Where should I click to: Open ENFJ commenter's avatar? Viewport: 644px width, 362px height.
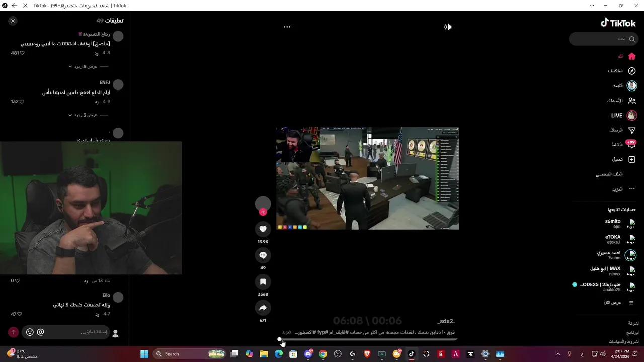click(x=118, y=84)
